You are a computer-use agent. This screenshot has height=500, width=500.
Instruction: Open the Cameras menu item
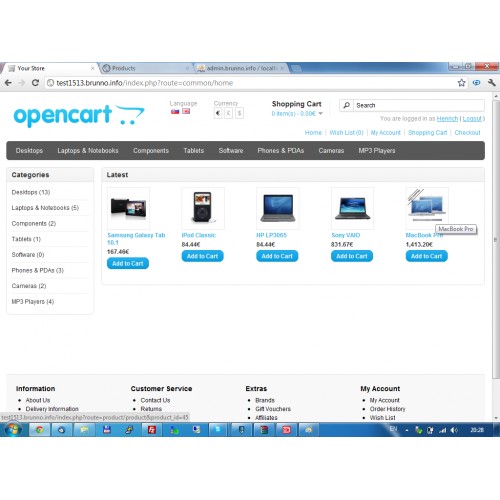coord(331,151)
